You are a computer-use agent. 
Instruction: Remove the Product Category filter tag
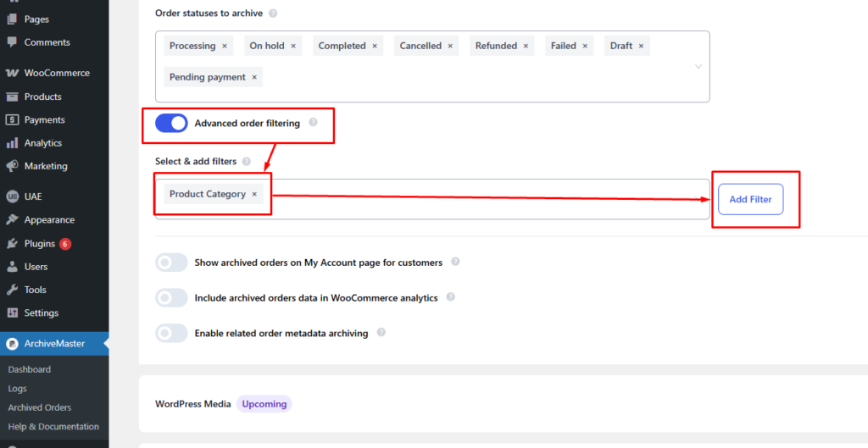(x=254, y=194)
